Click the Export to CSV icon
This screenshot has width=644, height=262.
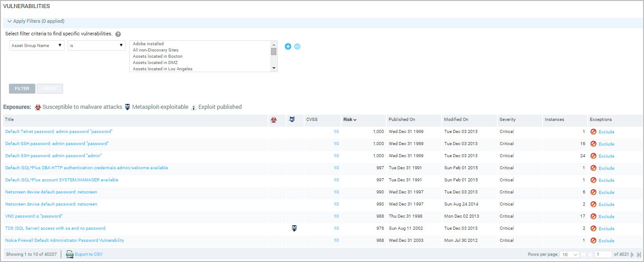pos(70,254)
